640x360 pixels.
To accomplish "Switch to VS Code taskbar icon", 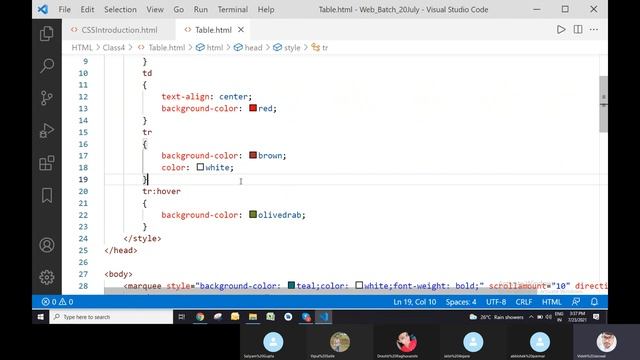I will pyautogui.click(x=324, y=317).
